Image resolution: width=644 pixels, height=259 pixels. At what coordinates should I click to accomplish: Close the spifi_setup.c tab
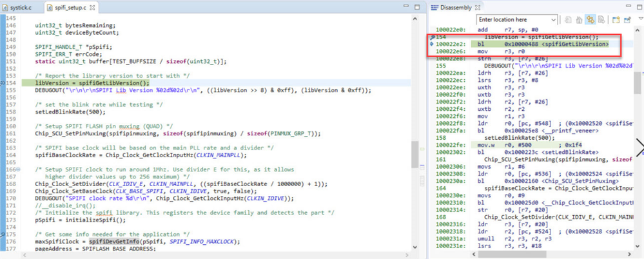click(92, 7)
